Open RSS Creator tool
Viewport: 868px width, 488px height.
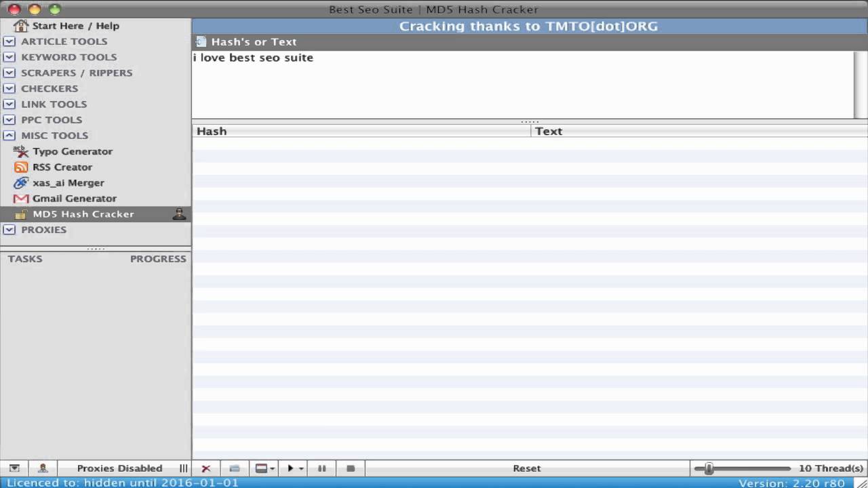tap(62, 167)
